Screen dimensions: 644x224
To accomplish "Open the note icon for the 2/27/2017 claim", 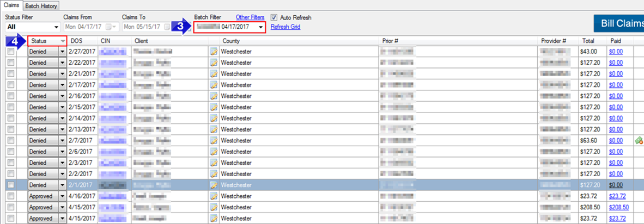I will pyautogui.click(x=214, y=52).
